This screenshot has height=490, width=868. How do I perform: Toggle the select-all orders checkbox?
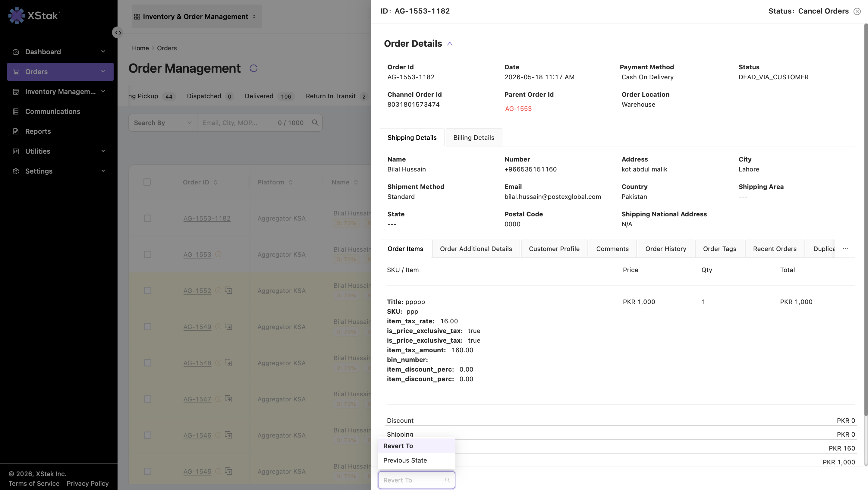(147, 182)
